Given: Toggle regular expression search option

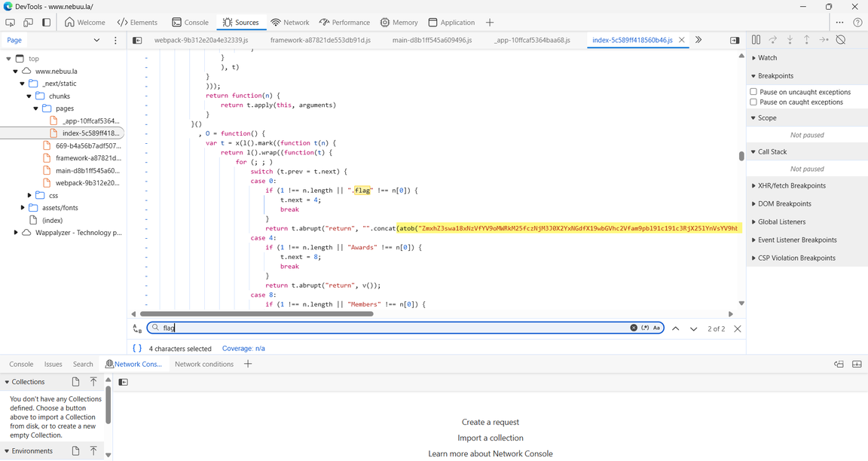Looking at the screenshot, I should 645,328.
